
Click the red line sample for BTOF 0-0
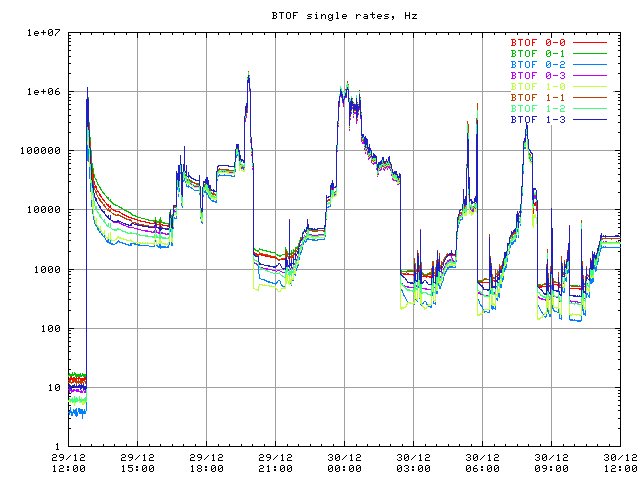[590, 42]
